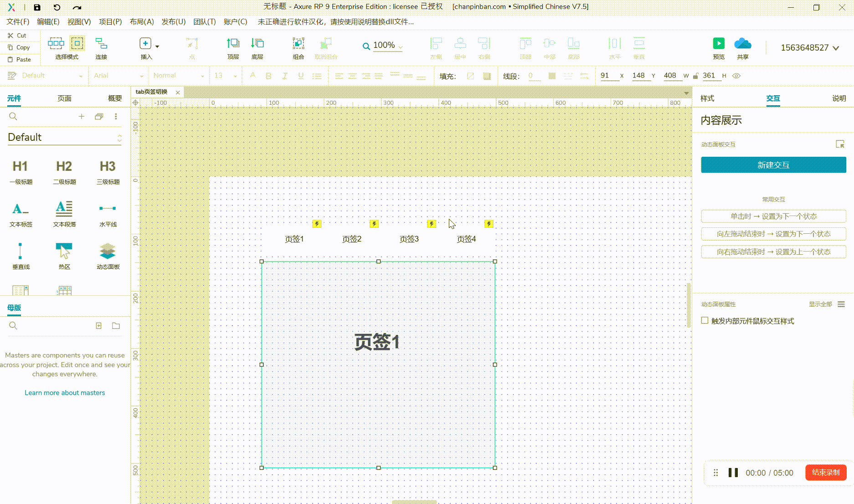
Task: Choose the contained selection mode icon
Action: pos(77,43)
